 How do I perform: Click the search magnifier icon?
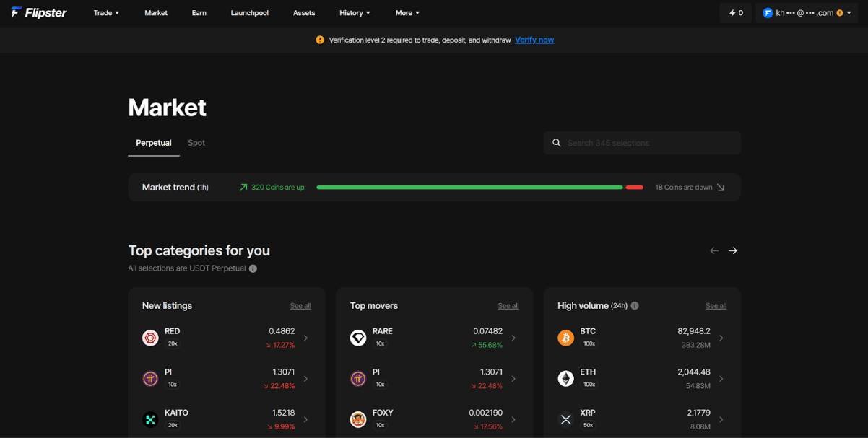(557, 143)
